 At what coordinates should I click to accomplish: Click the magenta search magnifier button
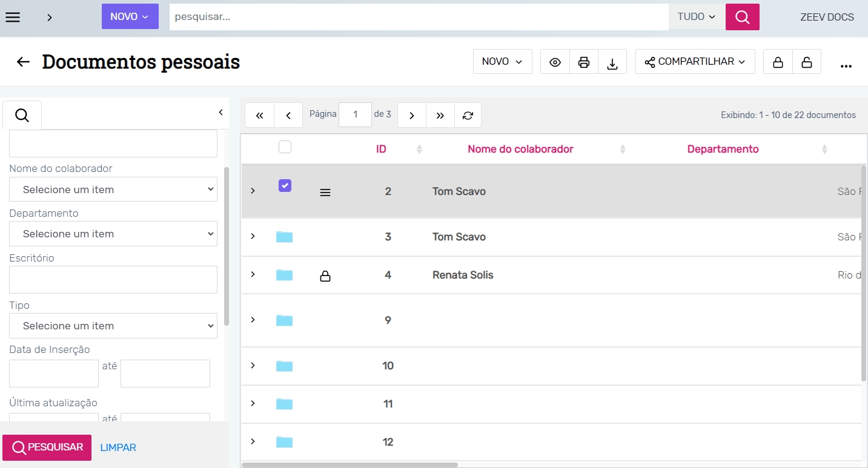point(742,17)
